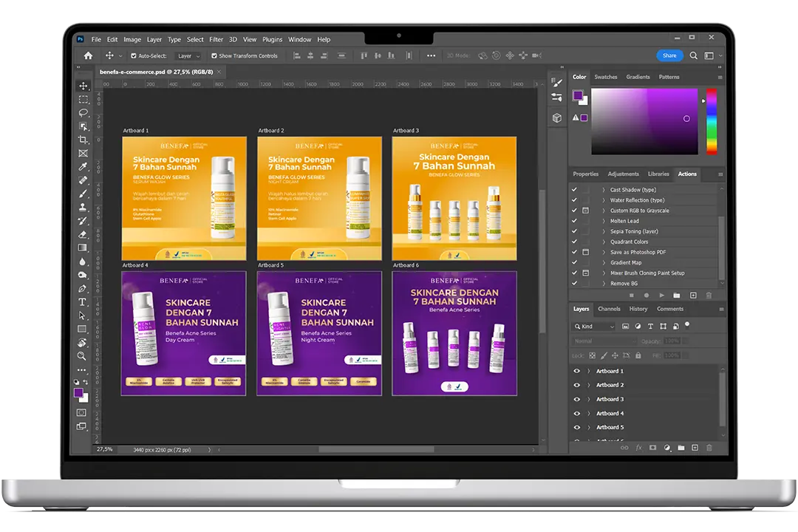Image resolution: width=798 pixels, height=532 pixels.
Task: Click the vertical hue spectrum slider
Action: coord(711,121)
